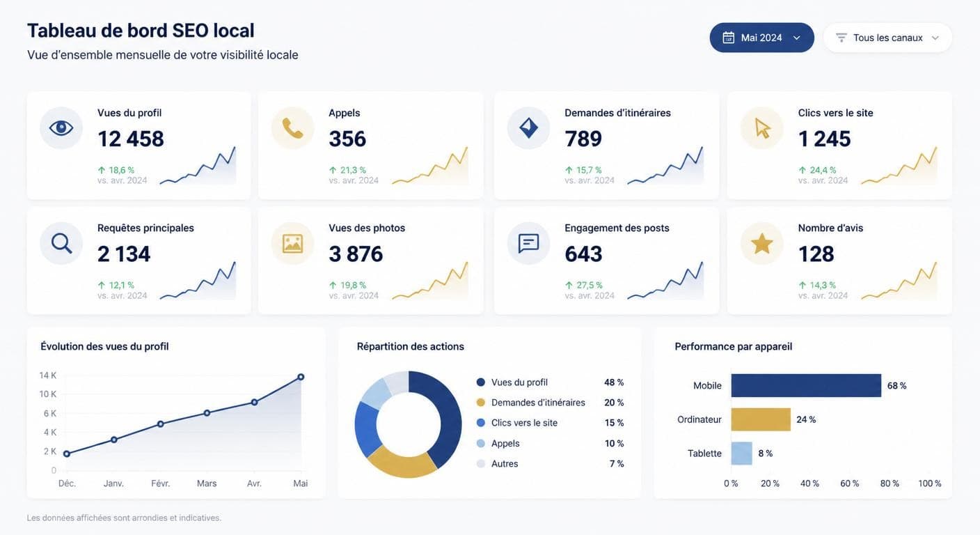
Task: Click the Mai data point on the line chart
Action: point(301,377)
